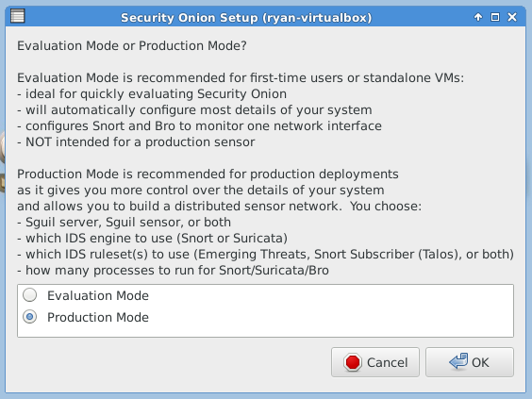The width and height of the screenshot is (532, 399).
Task: Maximize the Security Onion Setup window
Action: pyautogui.click(x=495, y=17)
